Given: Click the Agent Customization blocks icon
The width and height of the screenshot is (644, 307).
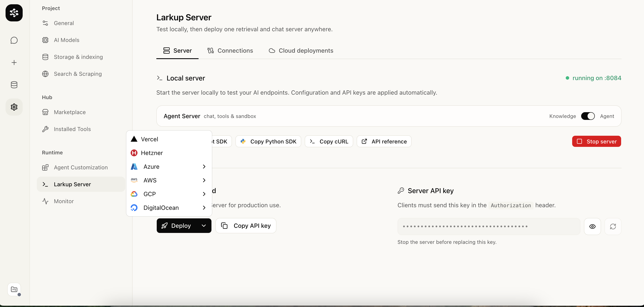Looking at the screenshot, I should click(x=45, y=168).
